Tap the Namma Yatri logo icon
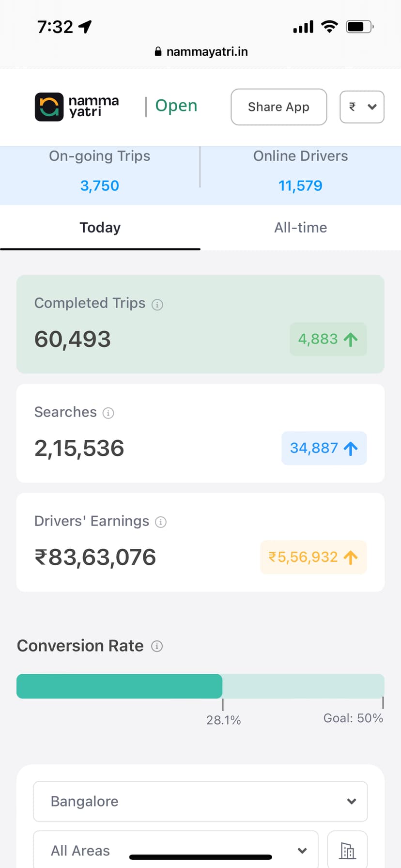The width and height of the screenshot is (401, 868). pyautogui.click(x=49, y=107)
